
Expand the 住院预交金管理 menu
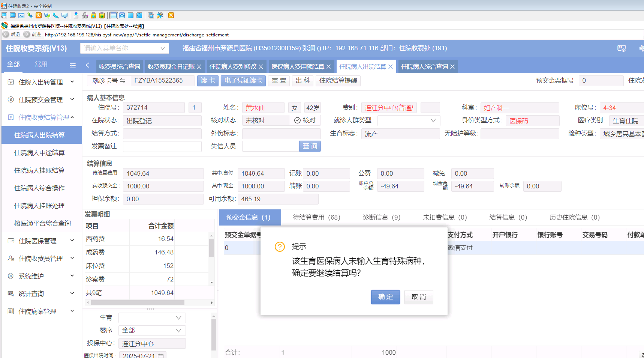41,100
